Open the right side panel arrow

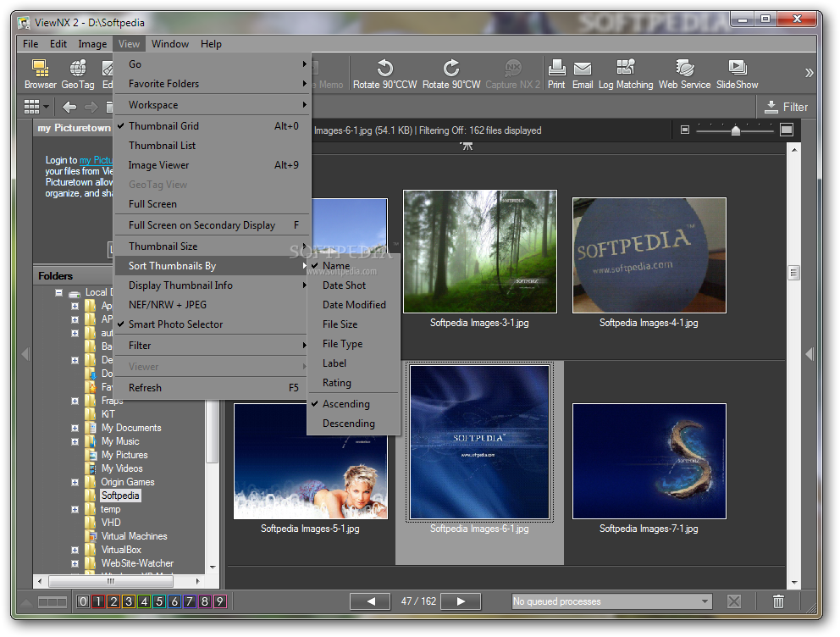(810, 354)
